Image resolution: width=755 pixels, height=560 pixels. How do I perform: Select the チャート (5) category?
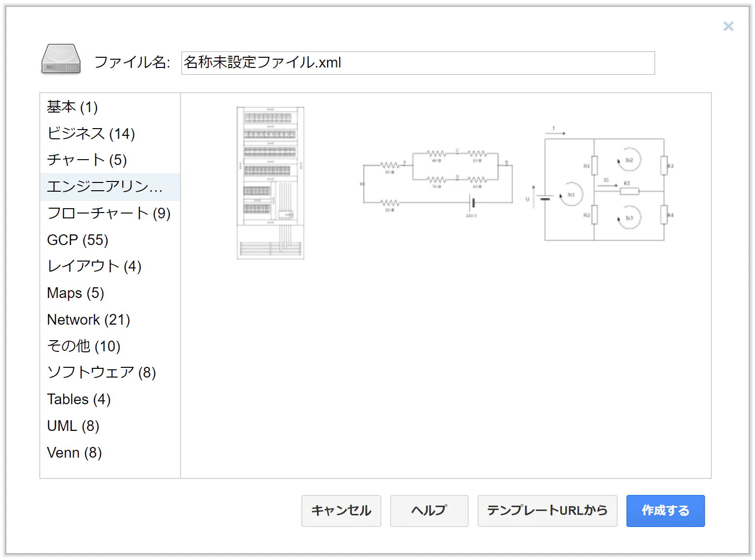tap(110, 160)
